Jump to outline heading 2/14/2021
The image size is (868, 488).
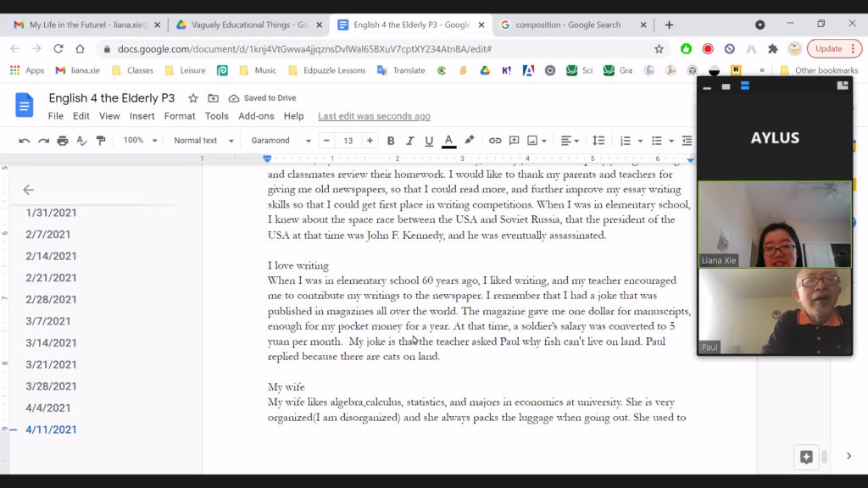click(x=51, y=256)
